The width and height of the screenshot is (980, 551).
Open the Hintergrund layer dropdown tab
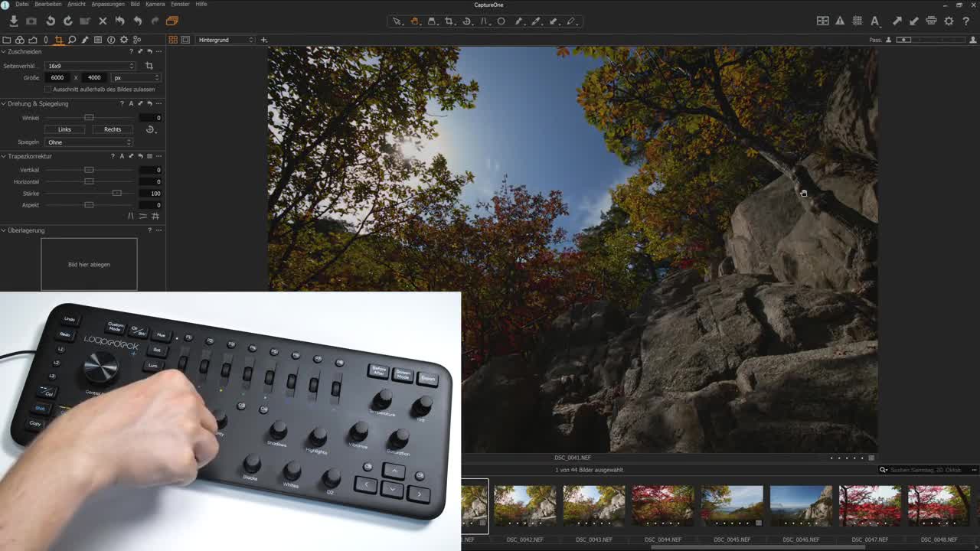225,39
